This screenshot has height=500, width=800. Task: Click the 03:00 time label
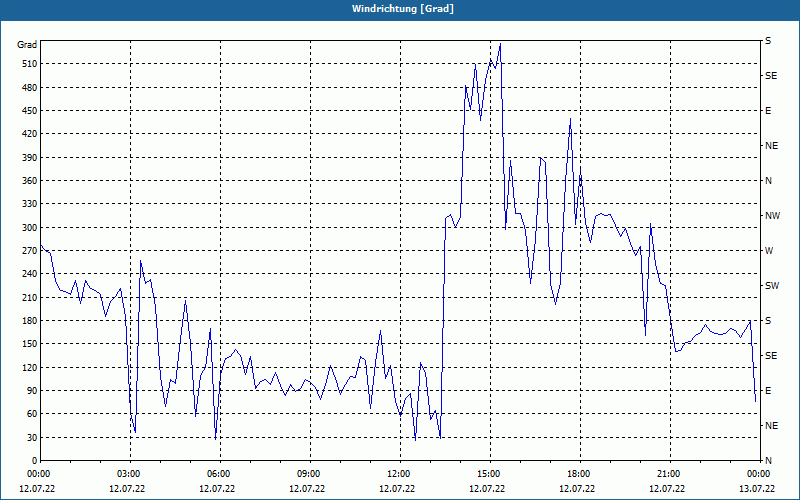click(131, 473)
